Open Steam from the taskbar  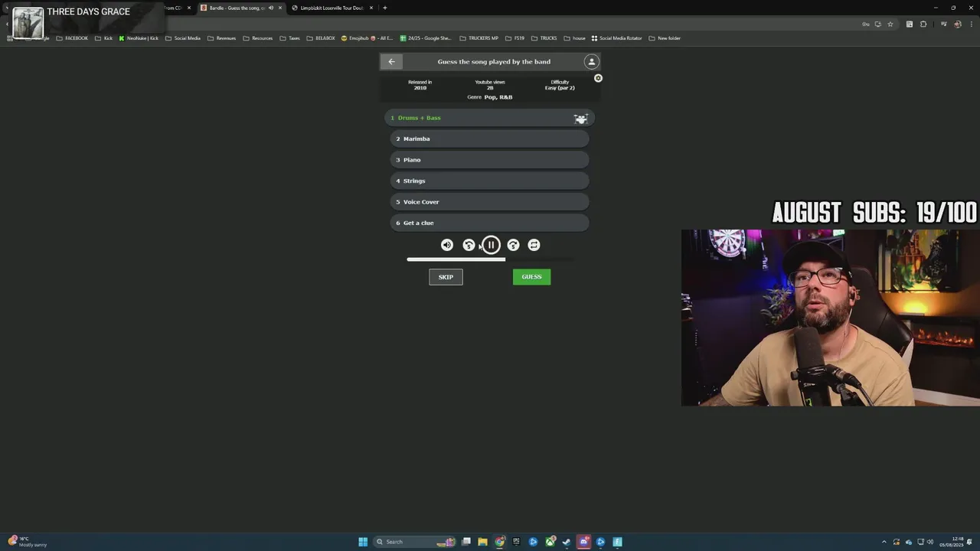tap(567, 542)
